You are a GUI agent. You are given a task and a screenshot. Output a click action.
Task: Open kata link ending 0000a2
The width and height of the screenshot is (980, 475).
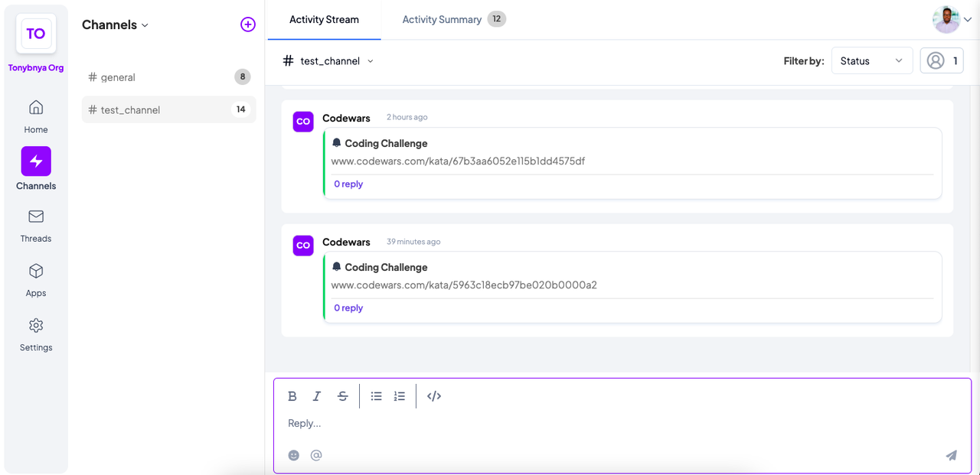click(x=464, y=285)
